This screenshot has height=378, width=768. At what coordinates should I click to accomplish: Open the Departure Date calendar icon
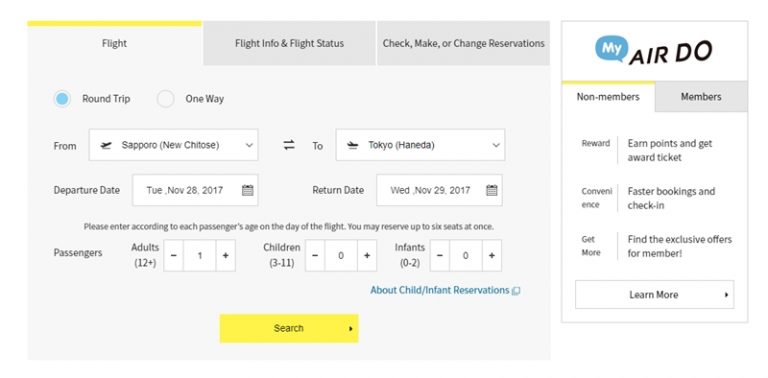click(248, 190)
